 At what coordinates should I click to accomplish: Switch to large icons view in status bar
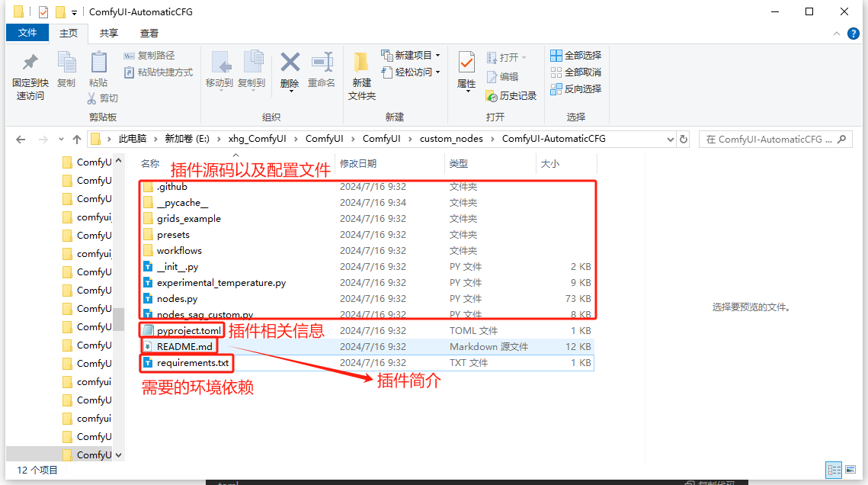[852, 471]
